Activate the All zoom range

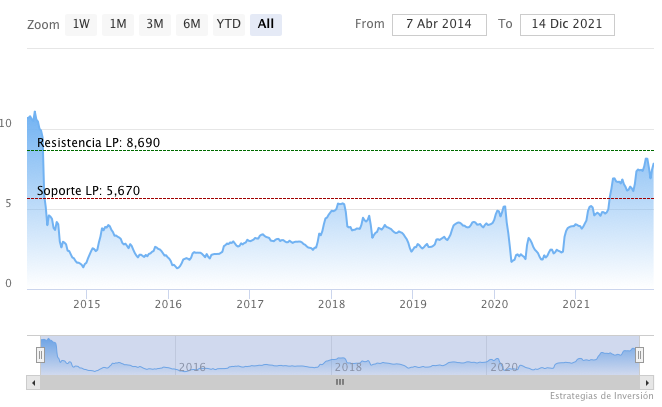pyautogui.click(x=266, y=24)
